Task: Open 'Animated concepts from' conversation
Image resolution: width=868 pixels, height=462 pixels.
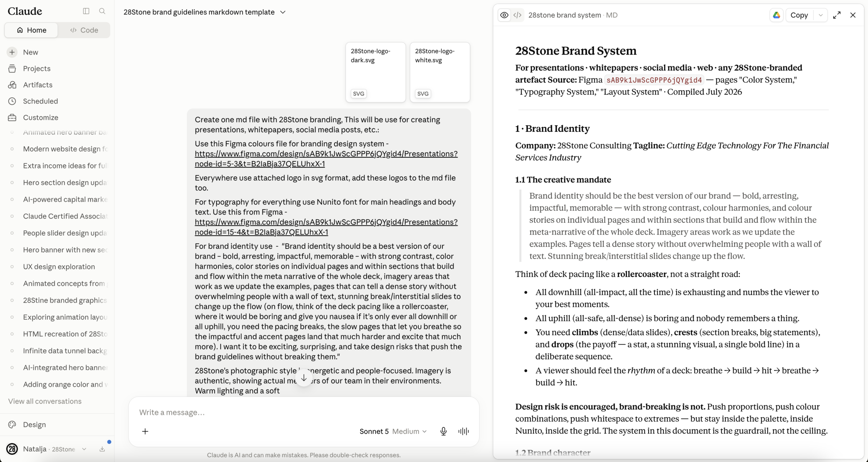Action: [x=57, y=283]
